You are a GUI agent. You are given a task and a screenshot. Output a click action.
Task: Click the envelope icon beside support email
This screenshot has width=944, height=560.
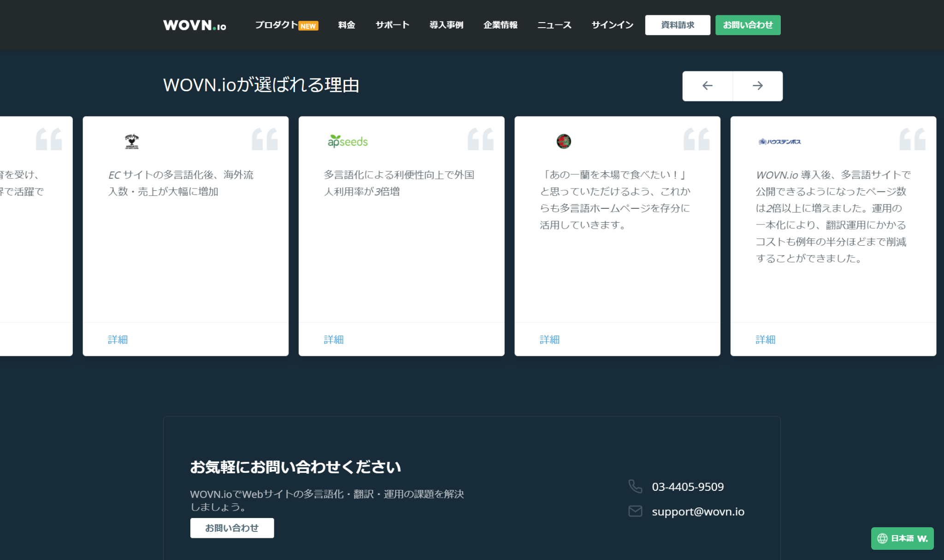click(635, 511)
